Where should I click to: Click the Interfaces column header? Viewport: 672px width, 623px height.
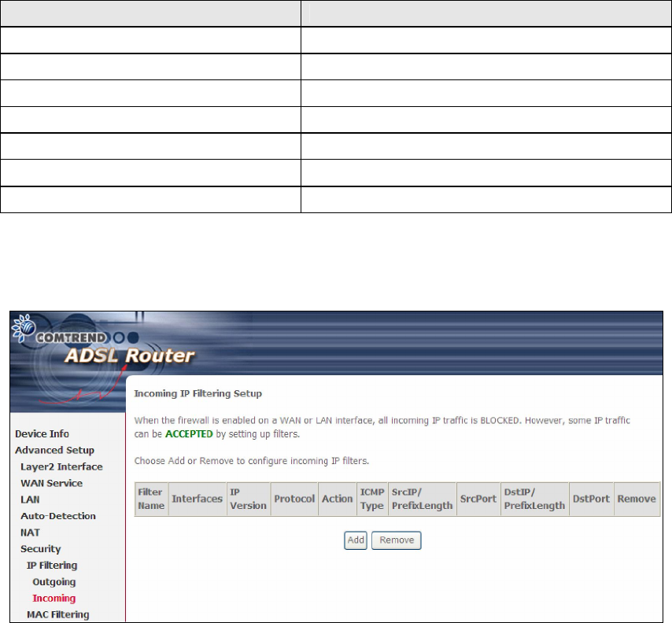coord(198,499)
